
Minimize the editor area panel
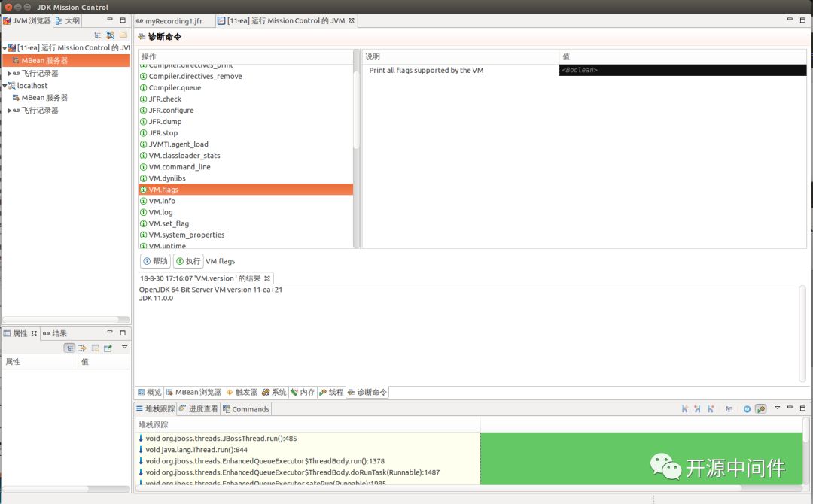tap(790, 19)
